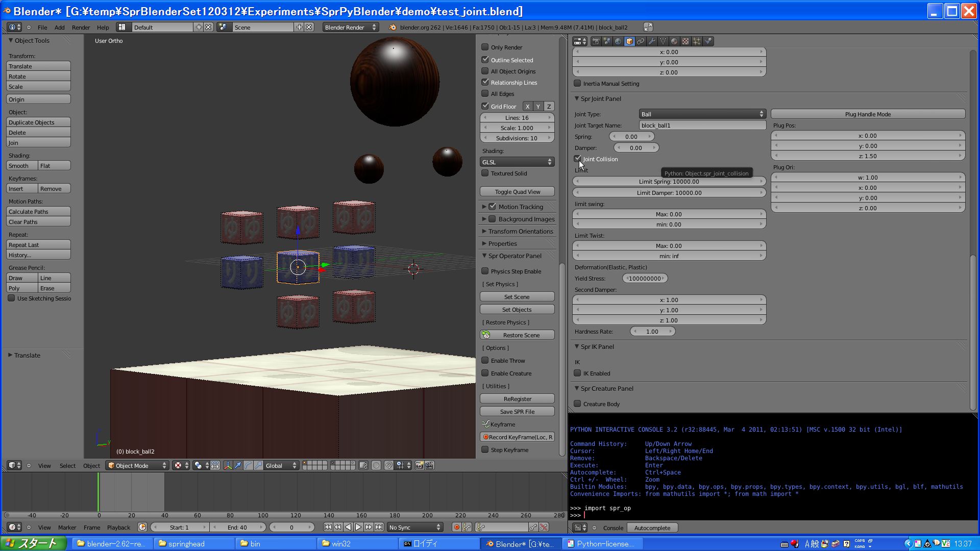Screen dimensions: 980x551
Task: Enable the All Object Origins checkbox
Action: (485, 71)
